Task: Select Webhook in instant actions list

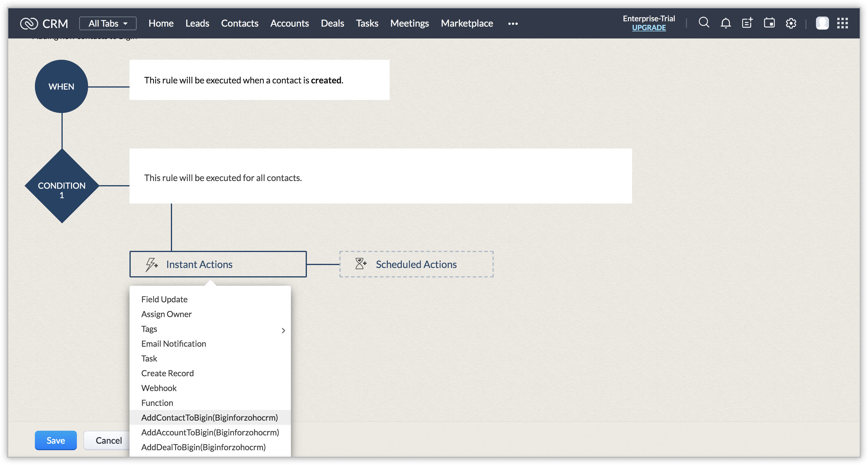Action: click(159, 388)
